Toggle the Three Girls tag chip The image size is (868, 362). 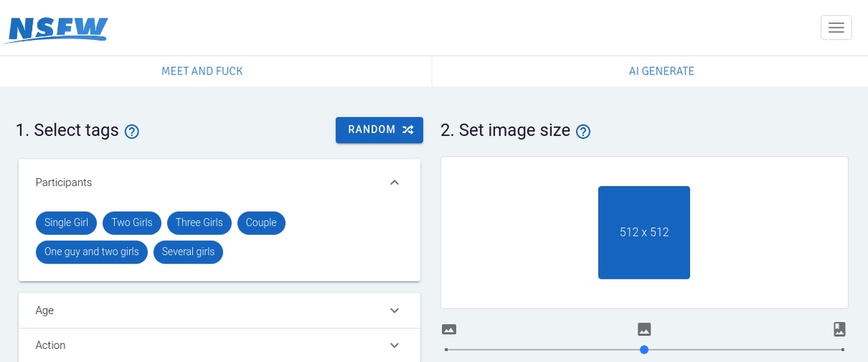tap(199, 223)
